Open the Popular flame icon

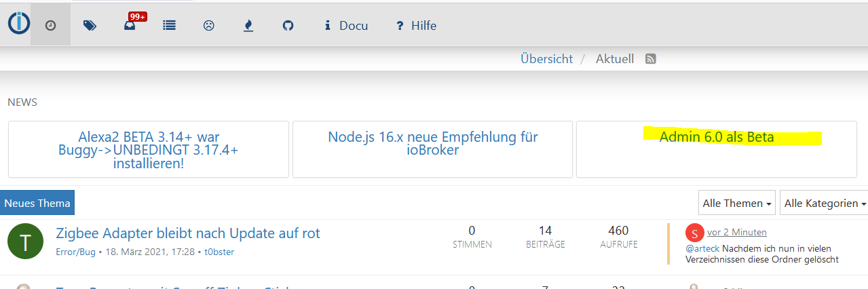pos(248,26)
